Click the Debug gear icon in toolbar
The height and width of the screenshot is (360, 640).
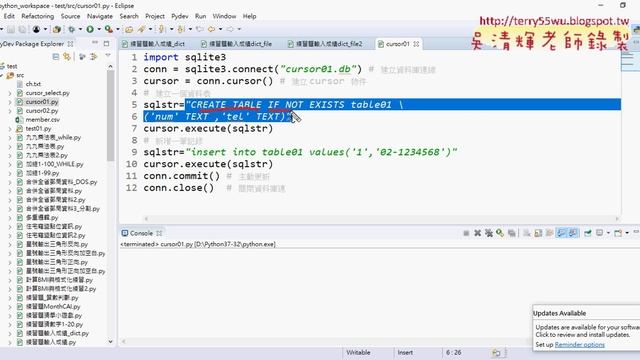71,29
